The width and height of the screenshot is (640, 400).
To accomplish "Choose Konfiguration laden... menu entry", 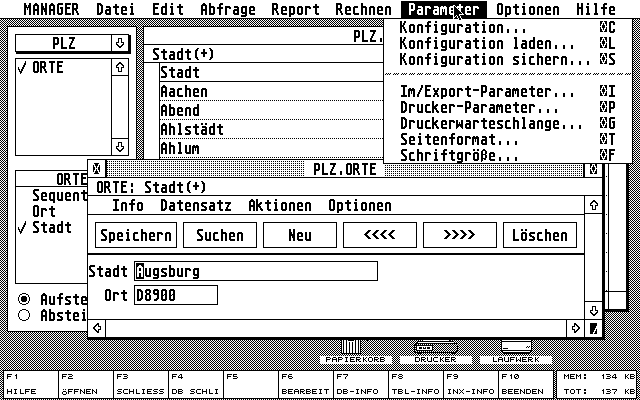I will coord(508,43).
